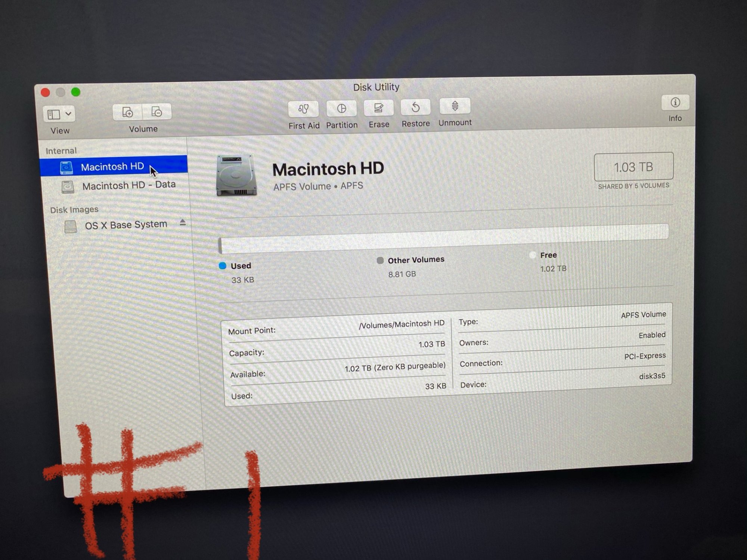Delete the selected APFS volume
This screenshot has width=747, height=560.
tap(157, 112)
